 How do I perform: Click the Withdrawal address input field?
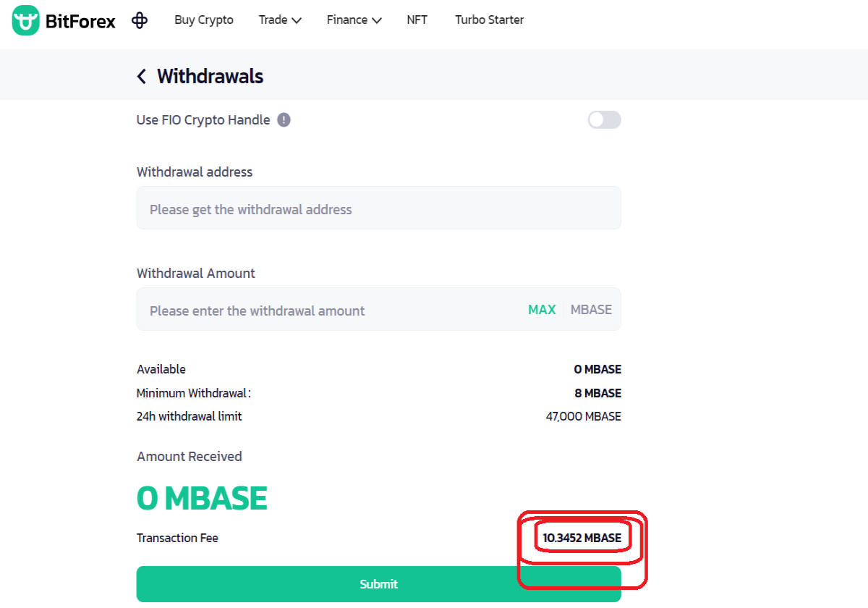pyautogui.click(x=378, y=208)
